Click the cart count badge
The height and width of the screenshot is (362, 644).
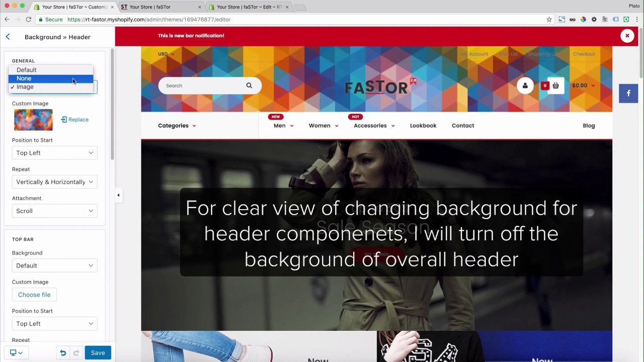(x=545, y=85)
